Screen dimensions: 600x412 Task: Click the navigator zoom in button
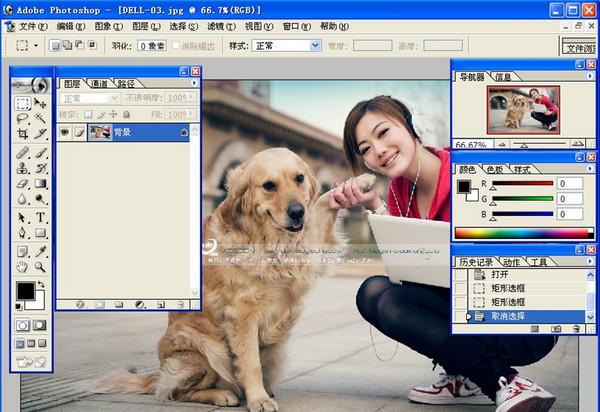click(x=578, y=144)
